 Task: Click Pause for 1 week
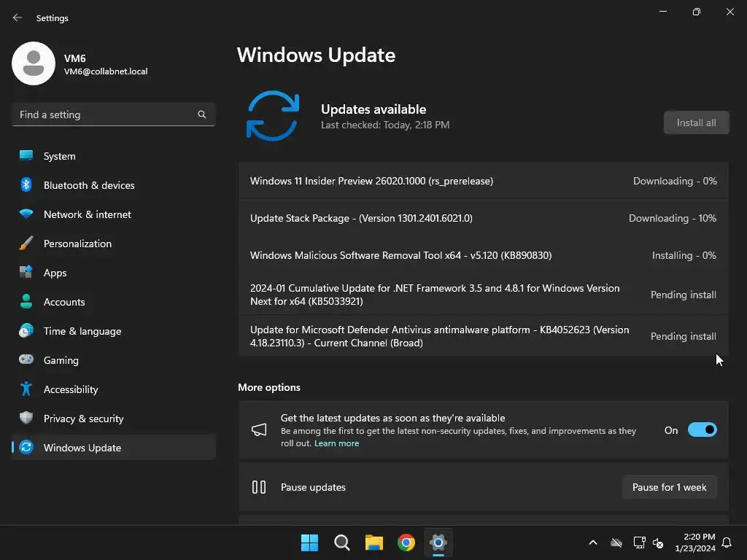pos(670,487)
